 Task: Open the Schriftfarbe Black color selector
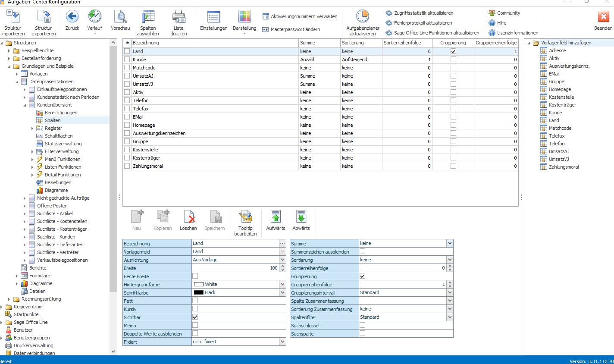282,292
